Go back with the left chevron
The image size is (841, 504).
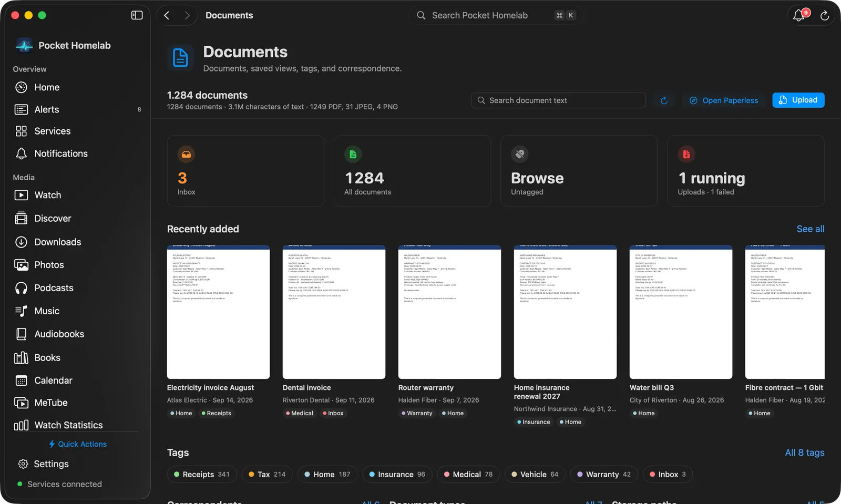click(x=167, y=15)
